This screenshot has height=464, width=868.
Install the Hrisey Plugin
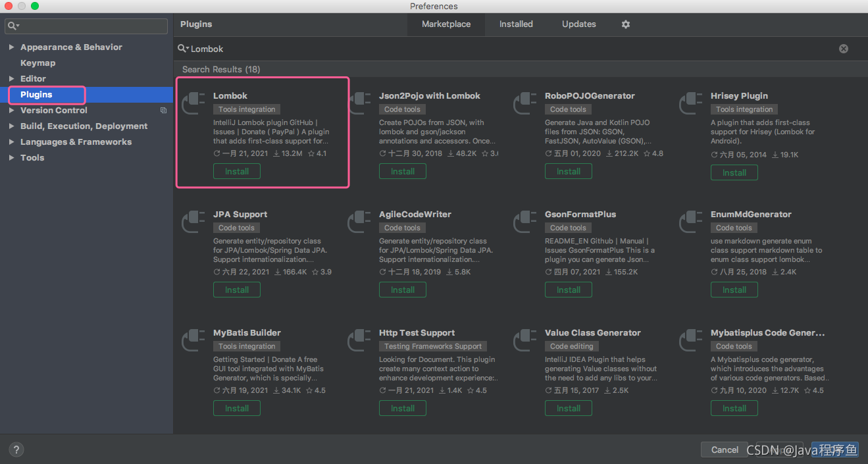(734, 173)
